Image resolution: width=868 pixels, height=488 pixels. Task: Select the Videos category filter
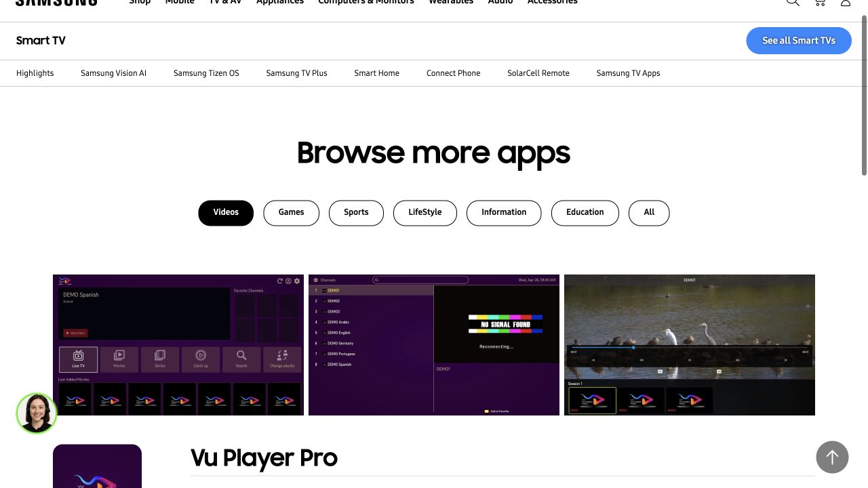click(x=226, y=213)
